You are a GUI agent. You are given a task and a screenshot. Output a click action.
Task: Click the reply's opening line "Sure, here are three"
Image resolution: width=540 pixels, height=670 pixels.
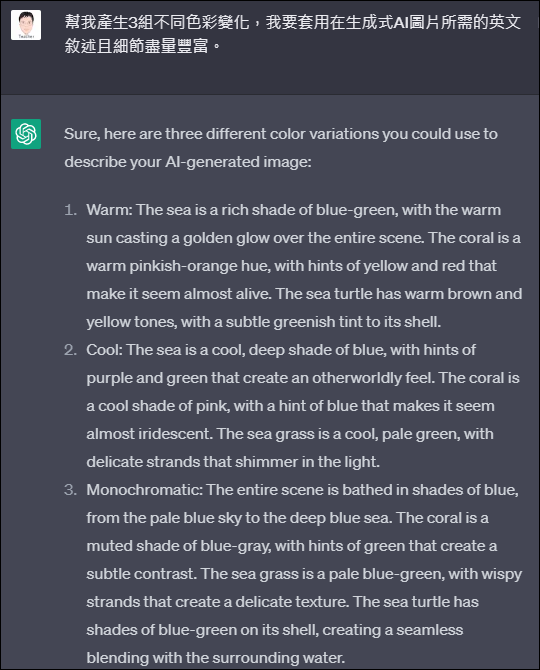133,134
